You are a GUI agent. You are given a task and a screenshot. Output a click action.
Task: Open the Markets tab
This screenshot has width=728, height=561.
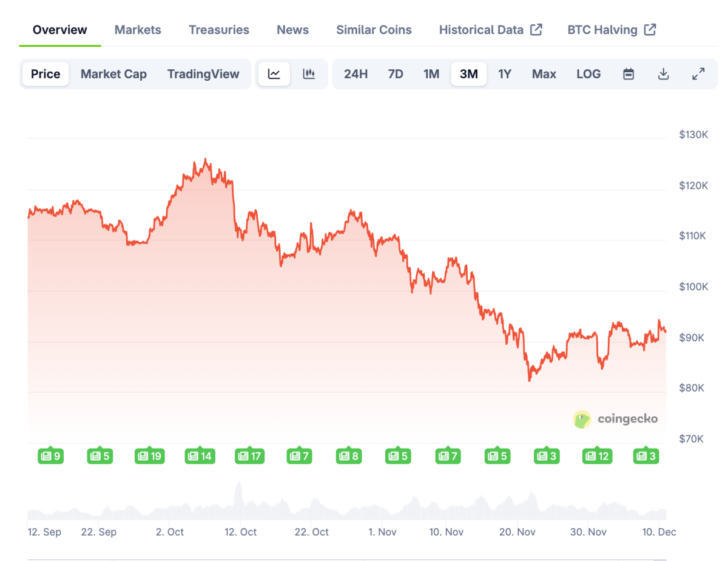[x=138, y=29]
